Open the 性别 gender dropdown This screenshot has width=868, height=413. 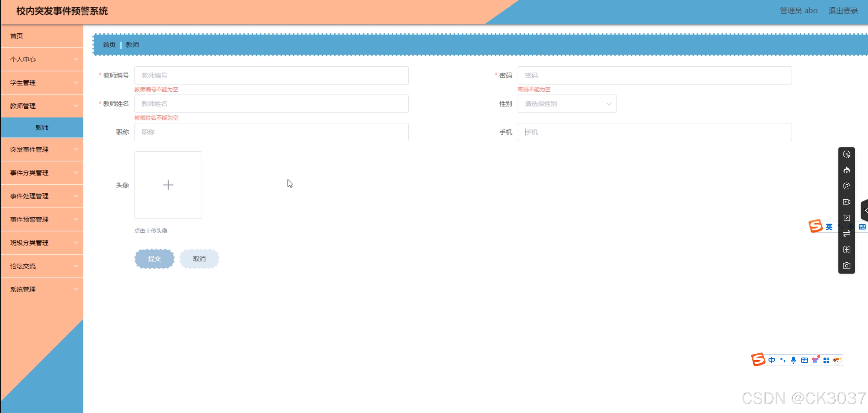[567, 104]
